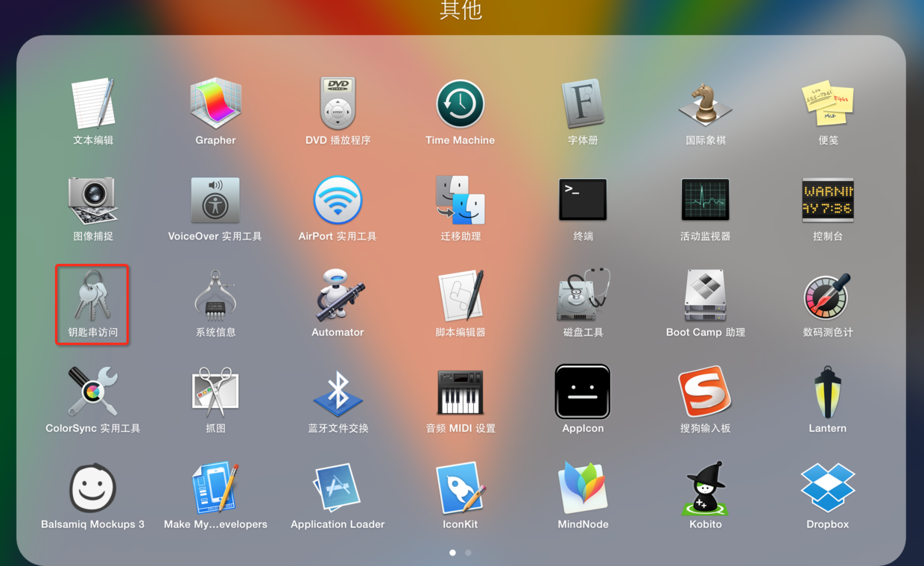Launch the IconKit app
This screenshot has width=924, height=566.
[x=460, y=488]
